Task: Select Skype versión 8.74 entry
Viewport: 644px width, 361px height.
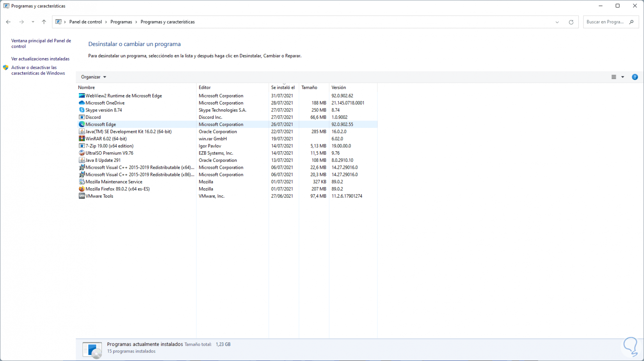Action: [227, 110]
